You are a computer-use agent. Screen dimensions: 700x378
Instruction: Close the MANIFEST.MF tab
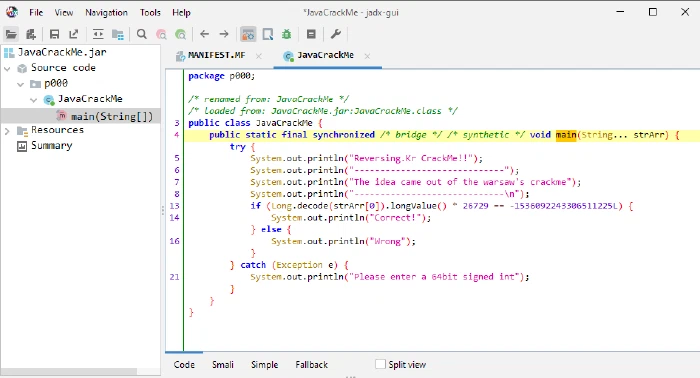258,56
